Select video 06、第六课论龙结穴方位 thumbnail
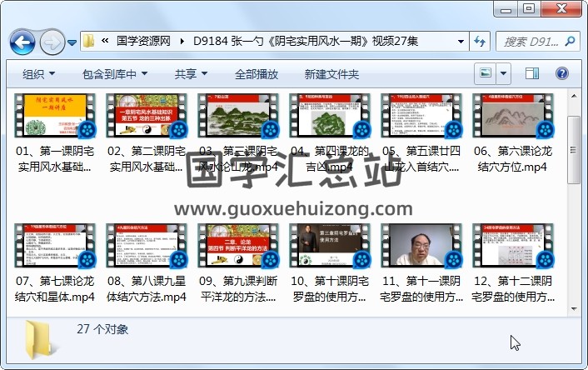588x370 pixels. point(512,116)
